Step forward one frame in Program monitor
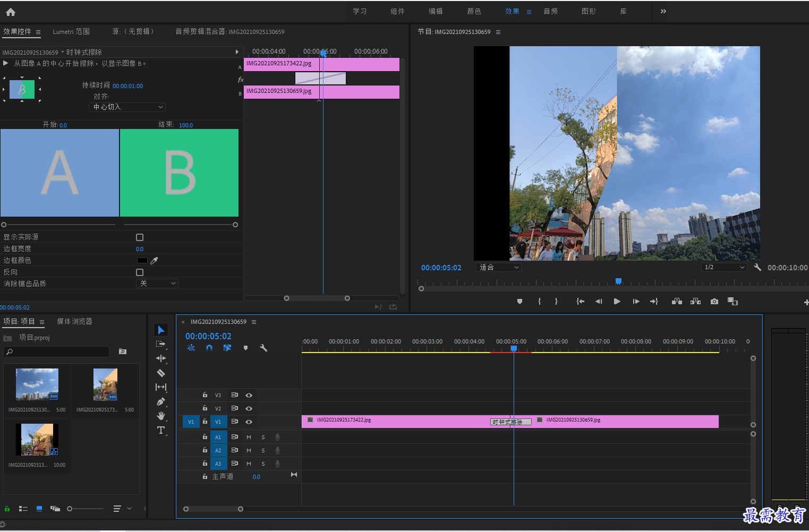809x532 pixels. (x=636, y=302)
